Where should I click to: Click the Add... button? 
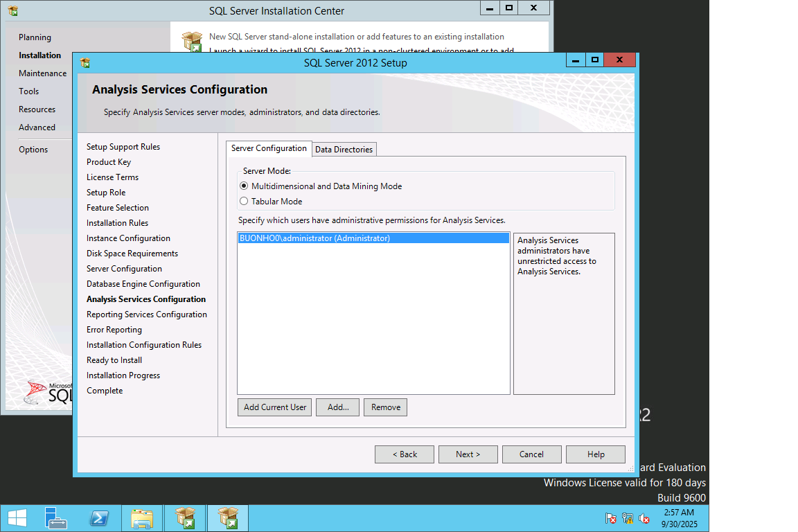[338, 407]
